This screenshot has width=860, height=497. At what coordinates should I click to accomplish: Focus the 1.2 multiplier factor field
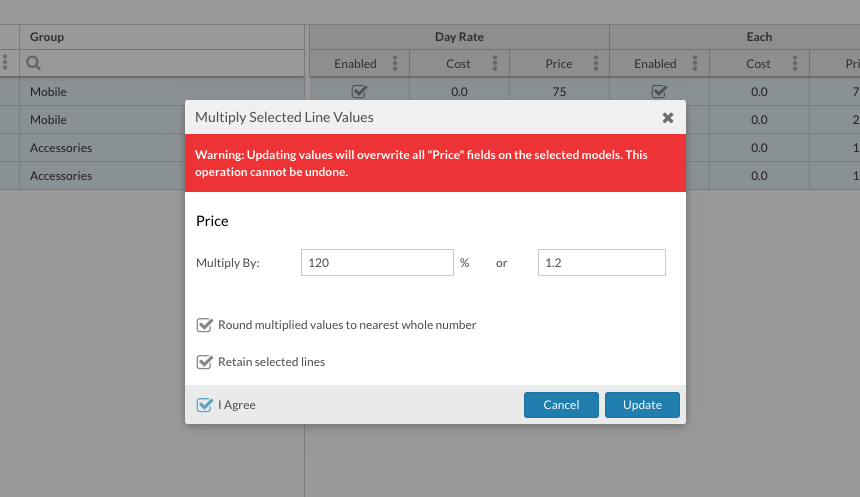[x=601, y=263]
